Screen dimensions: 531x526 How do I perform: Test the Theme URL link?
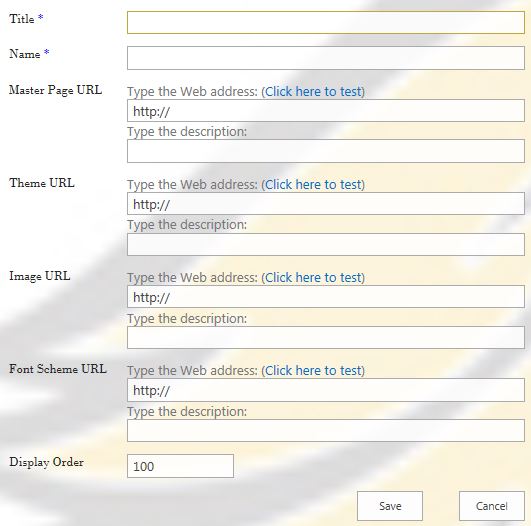313,185
